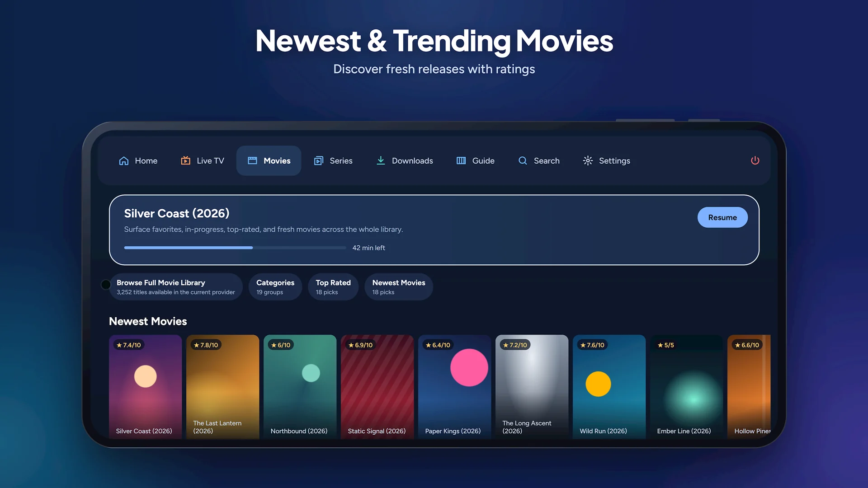Open the Home tab label
868x488 pixels.
pyautogui.click(x=146, y=161)
